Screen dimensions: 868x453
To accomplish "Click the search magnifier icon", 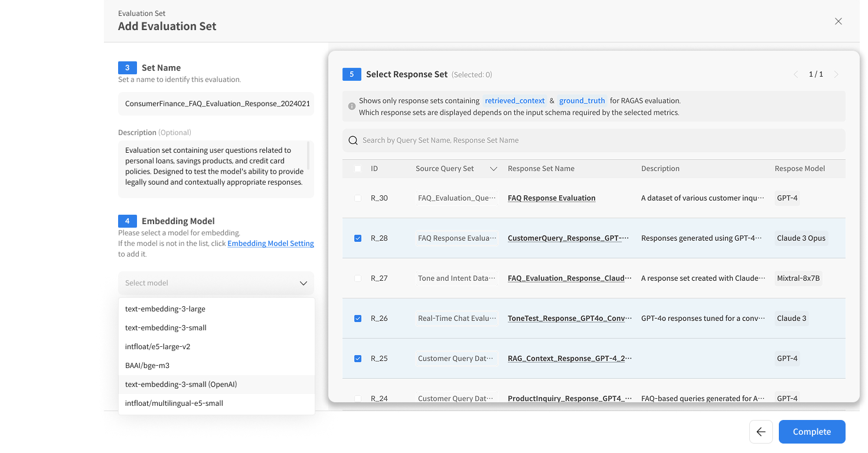I will [x=353, y=140].
